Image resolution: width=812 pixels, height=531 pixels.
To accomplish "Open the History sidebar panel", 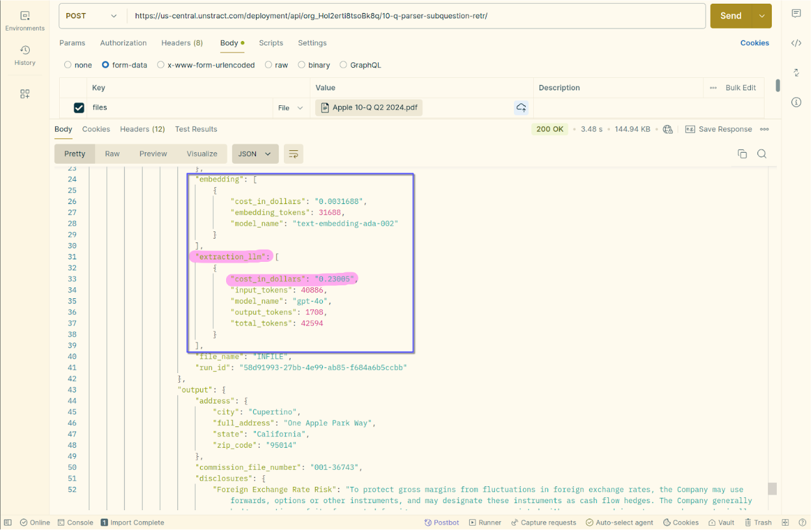I will tap(25, 55).
